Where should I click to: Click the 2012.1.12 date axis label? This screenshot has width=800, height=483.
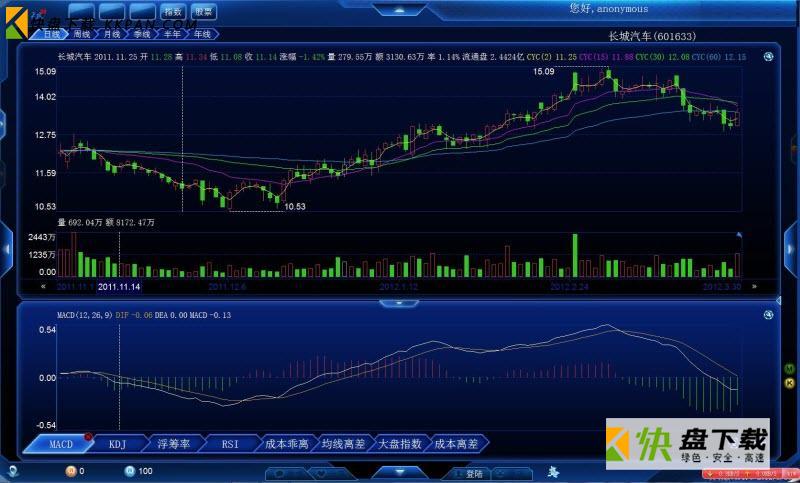tap(398, 287)
